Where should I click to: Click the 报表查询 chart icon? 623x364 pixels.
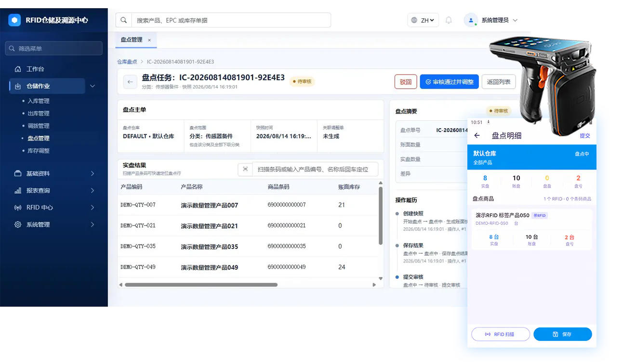pyautogui.click(x=18, y=191)
